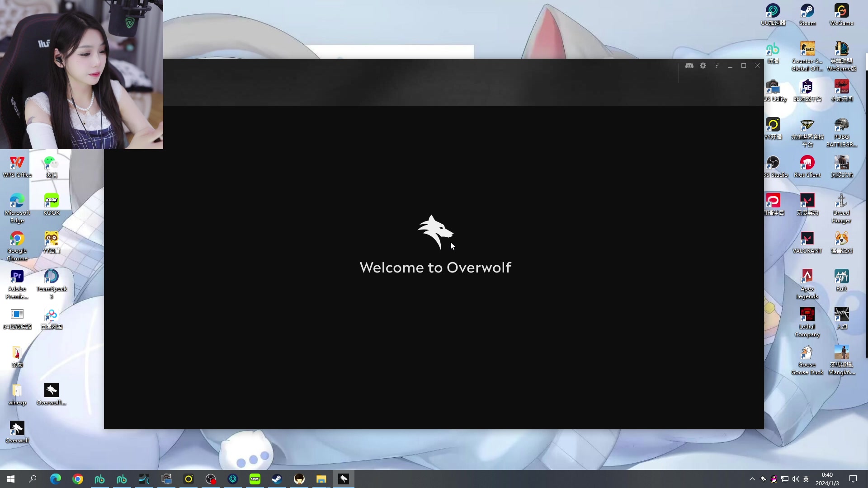
Task: Open KOOK from the taskbar
Action: coord(255,479)
